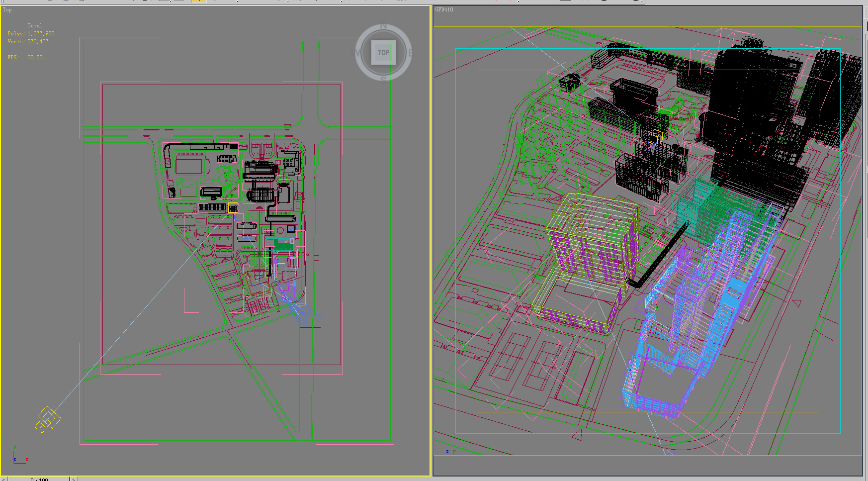The height and width of the screenshot is (481, 868).
Task: Click the time slider showing 0 / 100
Action: coord(39,479)
